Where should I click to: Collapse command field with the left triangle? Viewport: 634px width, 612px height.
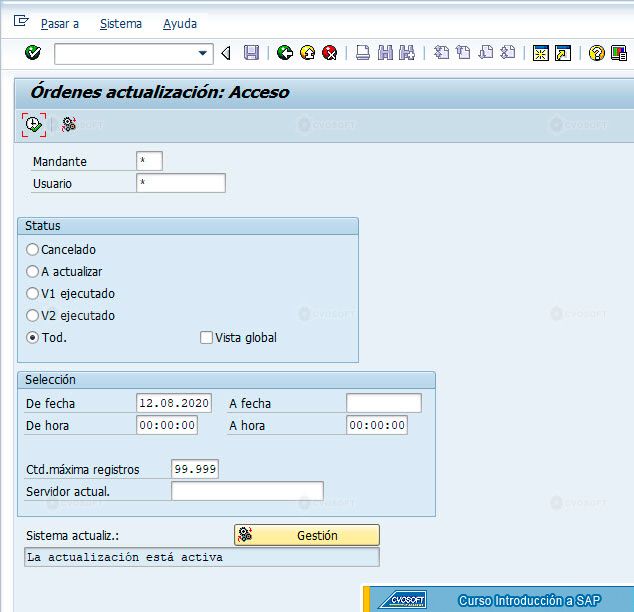pos(226,53)
